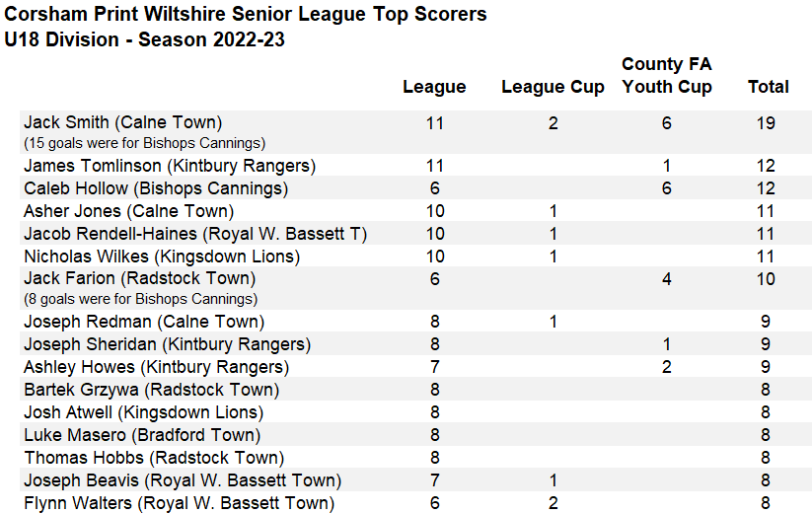Click Luke Masero (Bradford Town) name
812x514 pixels.
(142, 435)
